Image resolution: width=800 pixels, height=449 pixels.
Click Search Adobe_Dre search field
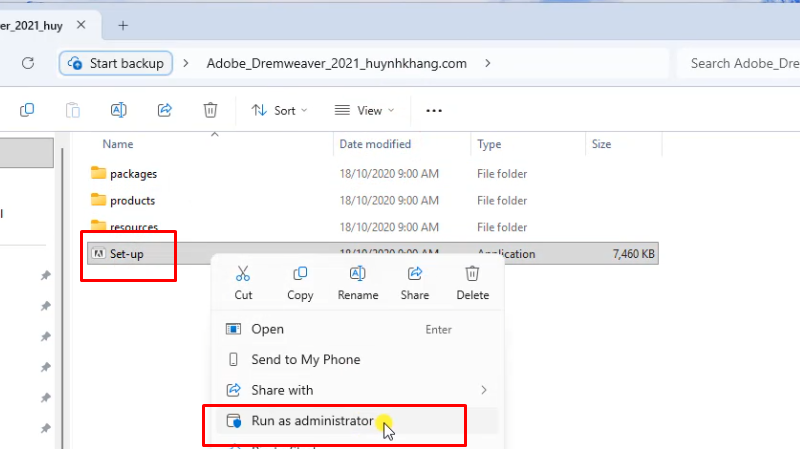coord(738,63)
